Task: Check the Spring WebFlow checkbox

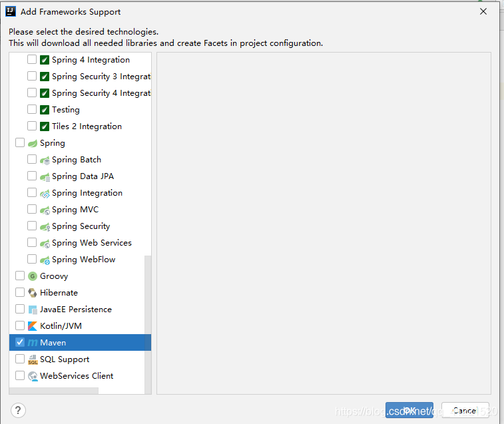Action: click(x=32, y=259)
